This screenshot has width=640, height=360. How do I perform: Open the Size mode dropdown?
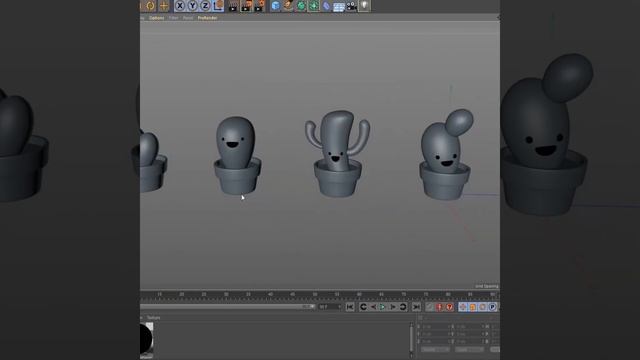[469, 350]
